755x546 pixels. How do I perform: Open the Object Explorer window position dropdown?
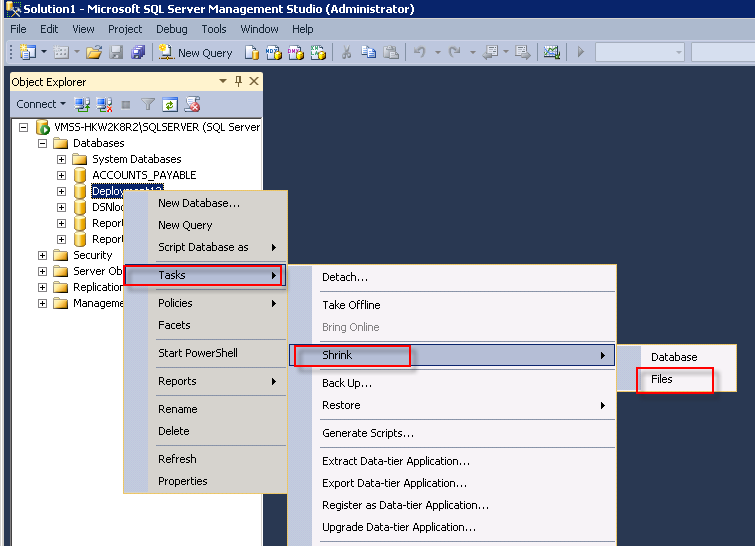tap(222, 81)
